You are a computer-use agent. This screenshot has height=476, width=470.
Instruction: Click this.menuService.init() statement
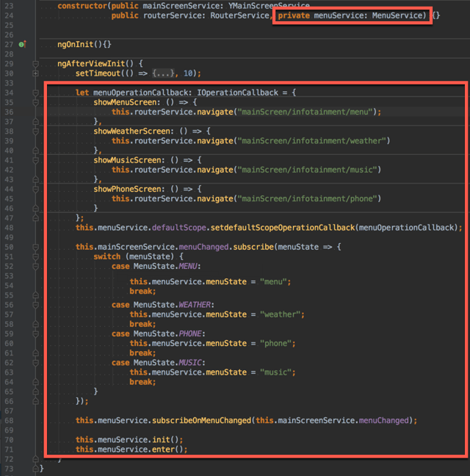pyautogui.click(x=129, y=439)
